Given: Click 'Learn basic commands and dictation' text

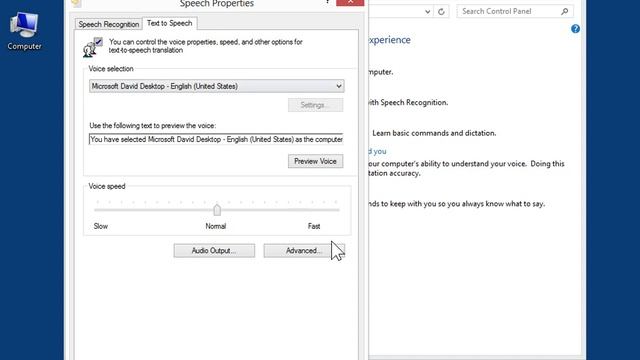Looking at the screenshot, I should click(x=434, y=133).
